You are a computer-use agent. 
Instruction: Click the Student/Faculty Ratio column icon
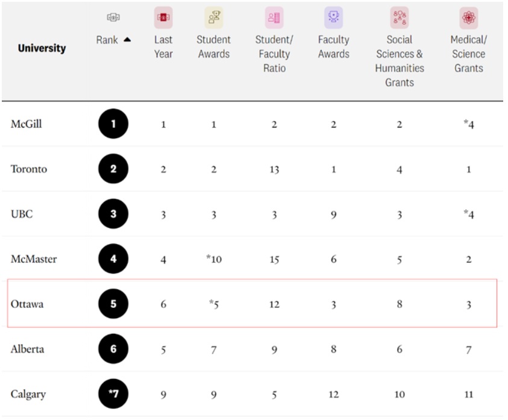(x=274, y=17)
